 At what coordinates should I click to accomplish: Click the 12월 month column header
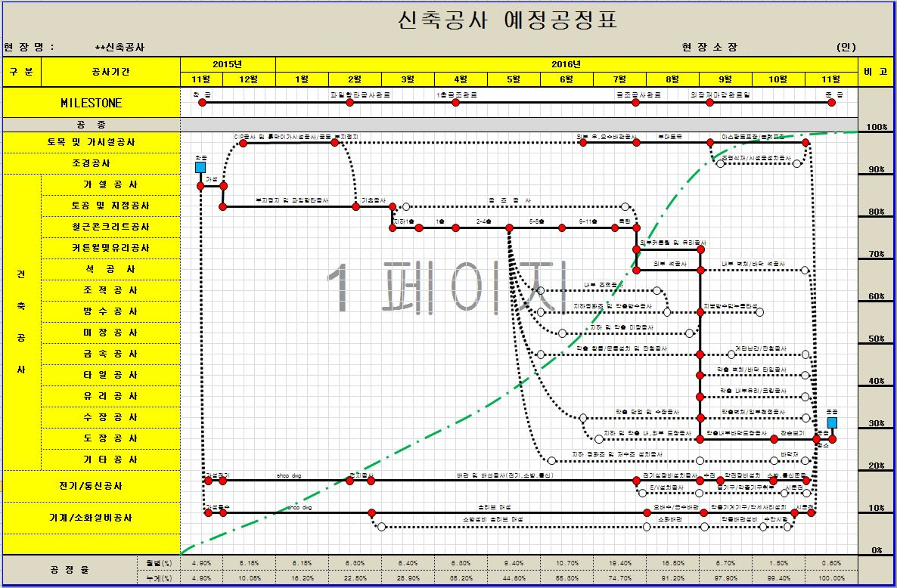(249, 80)
